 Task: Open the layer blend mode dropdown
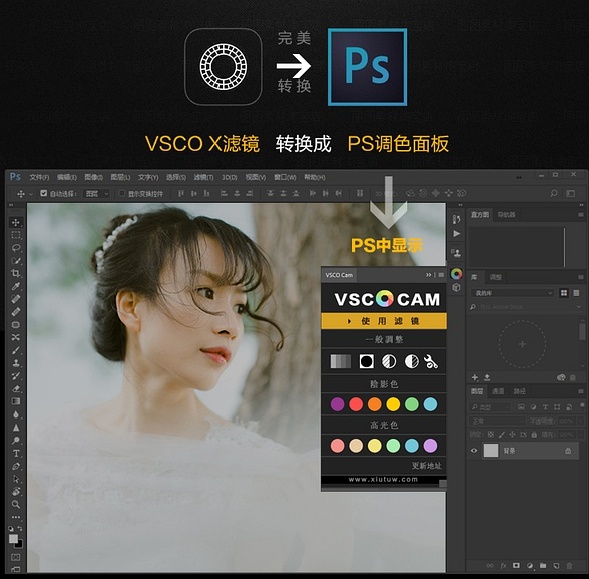(x=497, y=421)
